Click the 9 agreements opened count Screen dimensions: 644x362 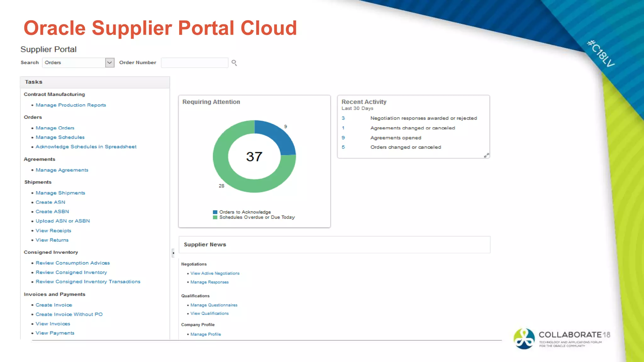click(343, 138)
